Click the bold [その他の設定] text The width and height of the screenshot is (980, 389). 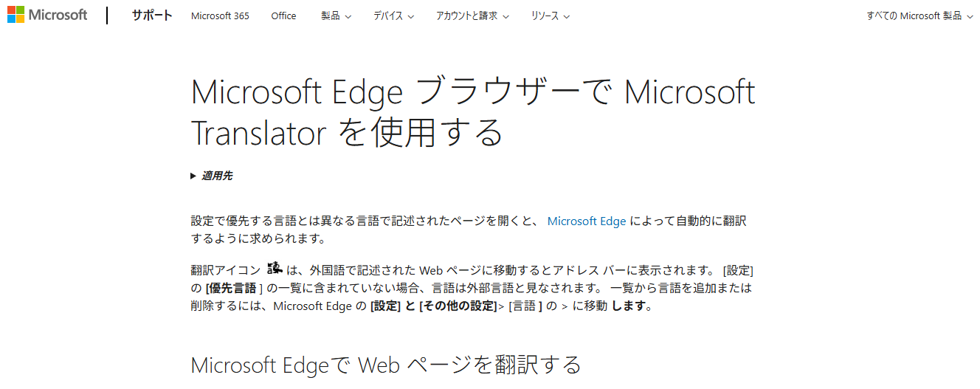point(458,306)
